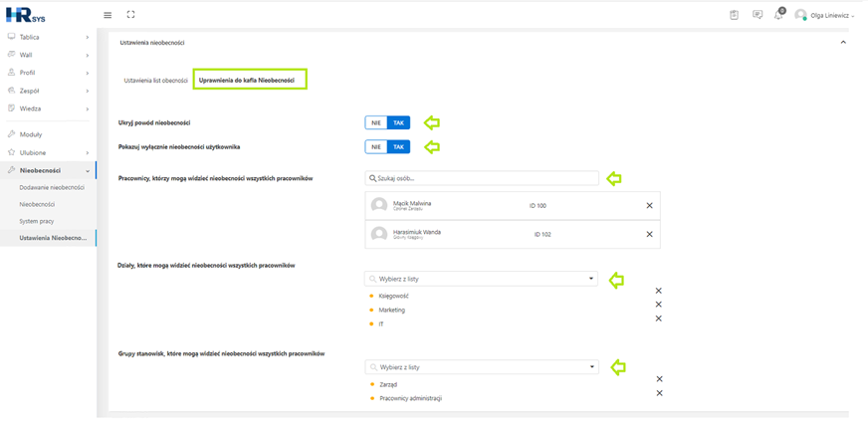The image size is (868, 429).
Task: Collapse the Nieobecności submenu chevron
Action: pyautogui.click(x=88, y=170)
